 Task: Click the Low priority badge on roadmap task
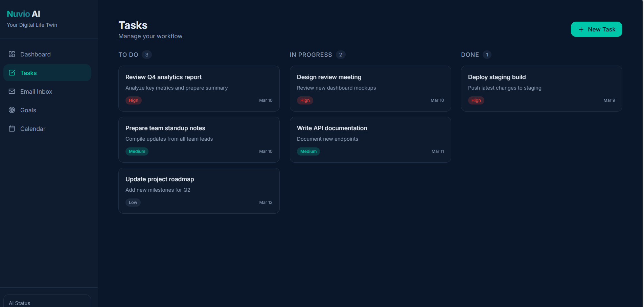coord(133,203)
